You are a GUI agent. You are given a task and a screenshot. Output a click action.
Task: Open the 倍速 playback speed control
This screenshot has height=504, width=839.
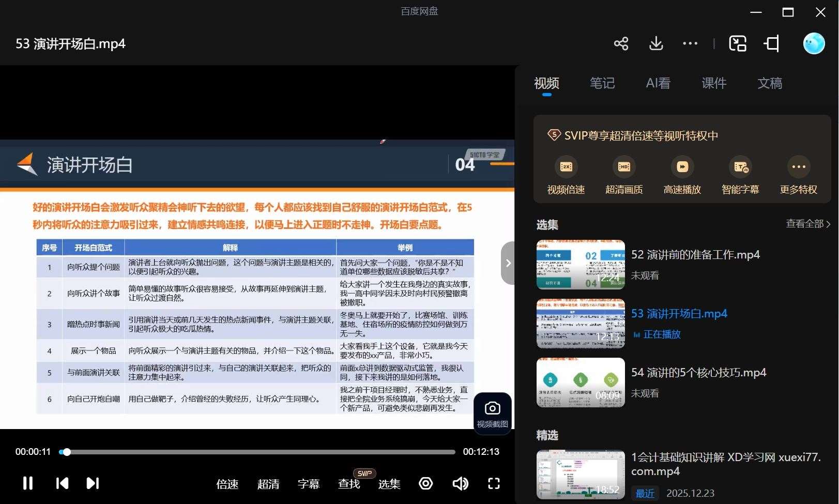pos(227,483)
